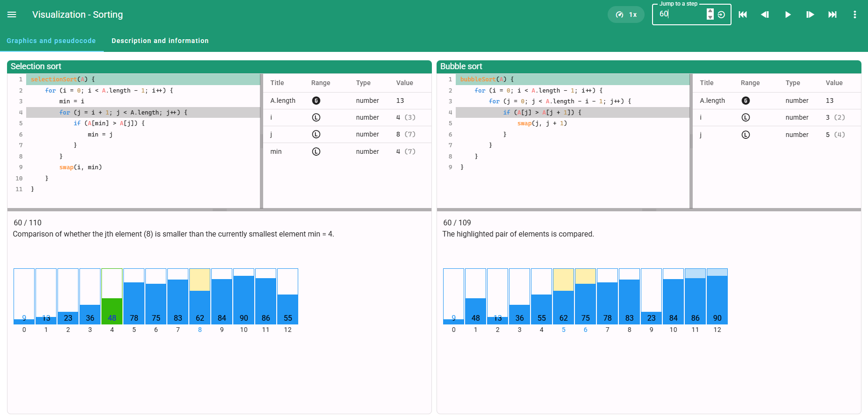This screenshot has width=868, height=417.
Task: Open the hamburger navigation menu
Action: pyautogui.click(x=12, y=14)
